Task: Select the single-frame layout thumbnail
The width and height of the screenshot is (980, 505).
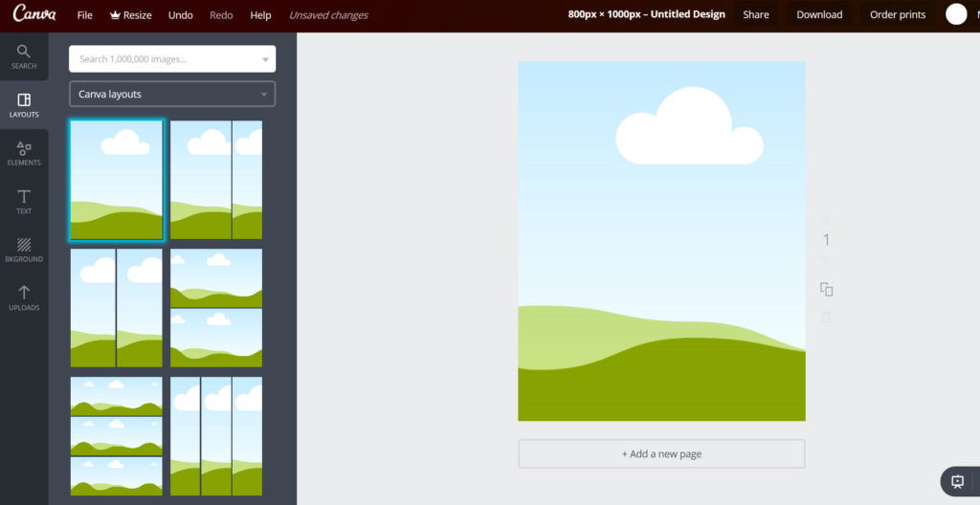Action: tap(116, 180)
